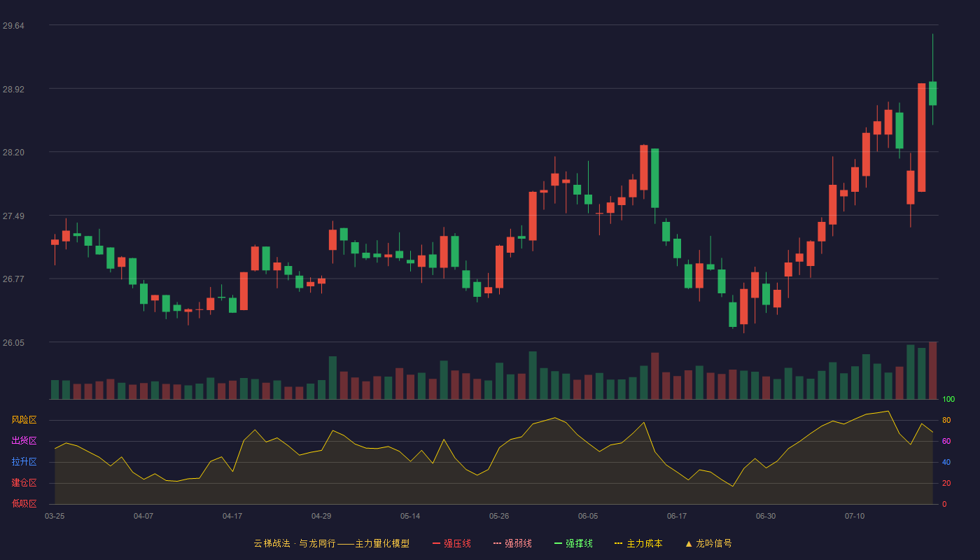Screen dimensions: 980x560
Task: Select the 低吸区 zone label
Action: (24, 503)
